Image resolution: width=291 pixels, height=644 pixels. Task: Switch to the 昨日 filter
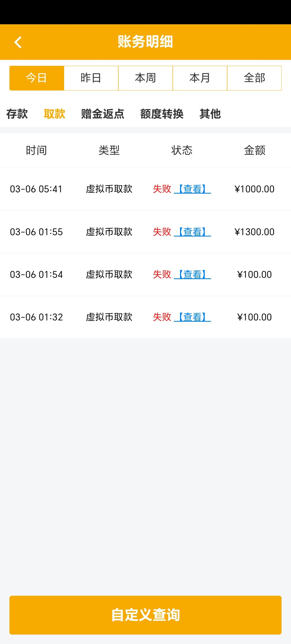coord(91,78)
